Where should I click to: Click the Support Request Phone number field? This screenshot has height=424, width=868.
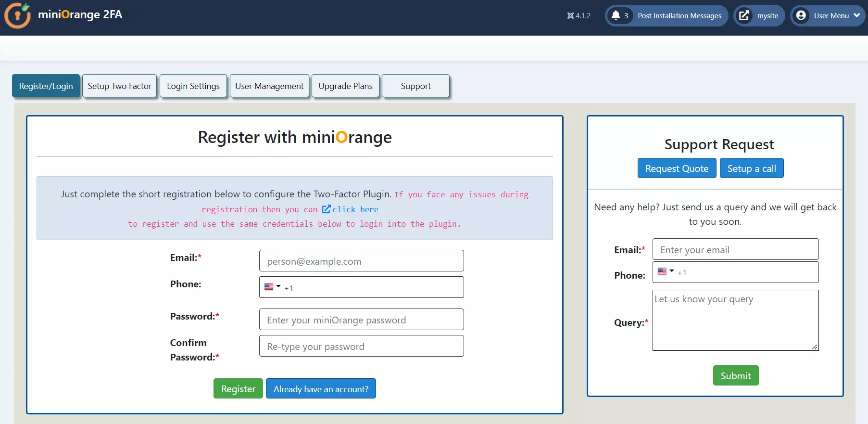[x=736, y=272]
